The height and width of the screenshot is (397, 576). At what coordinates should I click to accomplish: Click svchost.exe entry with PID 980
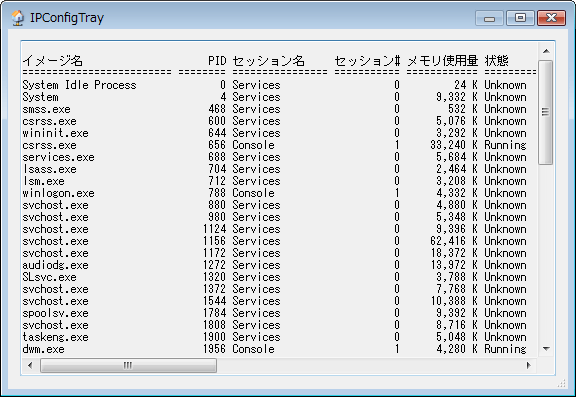[x=55, y=217]
